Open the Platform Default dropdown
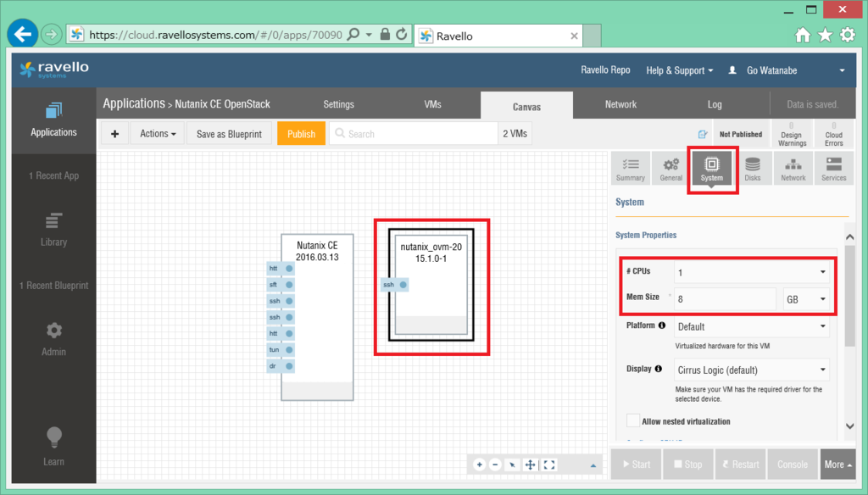 pos(751,326)
